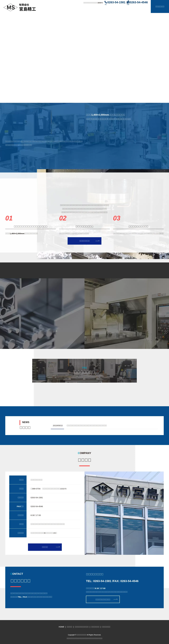The image size is (169, 644).
Task: Click the company building sign photo
Action: (x=124, y=513)
